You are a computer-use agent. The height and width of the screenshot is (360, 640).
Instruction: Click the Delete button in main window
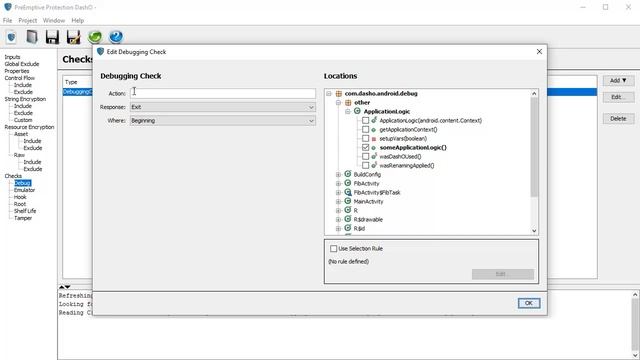pyautogui.click(x=618, y=118)
